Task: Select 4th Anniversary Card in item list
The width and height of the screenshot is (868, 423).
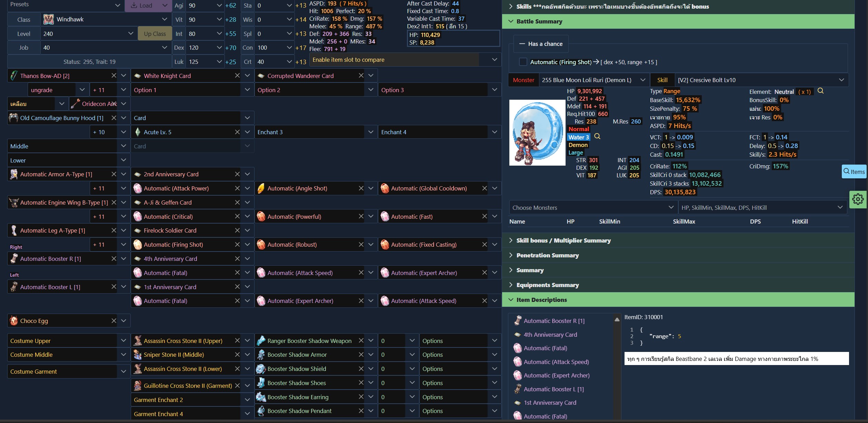Action: (550, 334)
